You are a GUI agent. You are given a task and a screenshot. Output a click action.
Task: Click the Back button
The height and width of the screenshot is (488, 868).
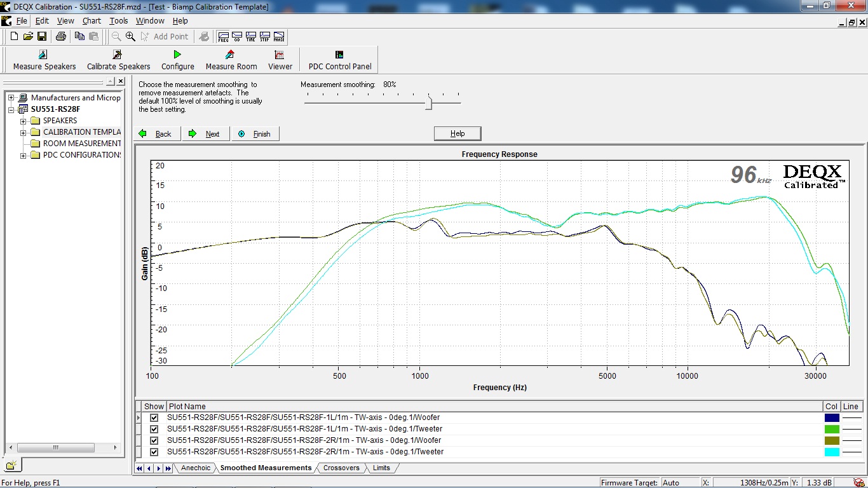[x=156, y=133]
